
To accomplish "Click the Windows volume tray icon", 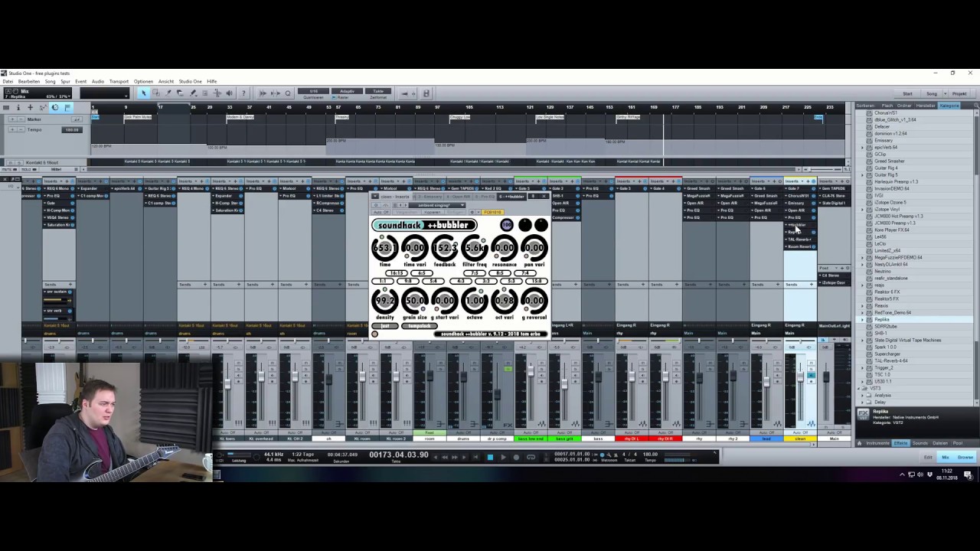I will click(920, 474).
